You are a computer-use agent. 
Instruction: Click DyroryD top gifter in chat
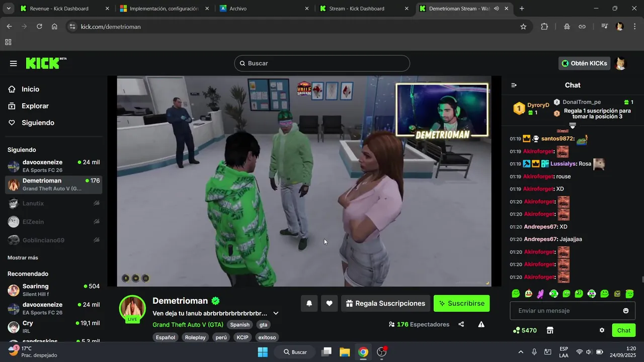[531, 108]
